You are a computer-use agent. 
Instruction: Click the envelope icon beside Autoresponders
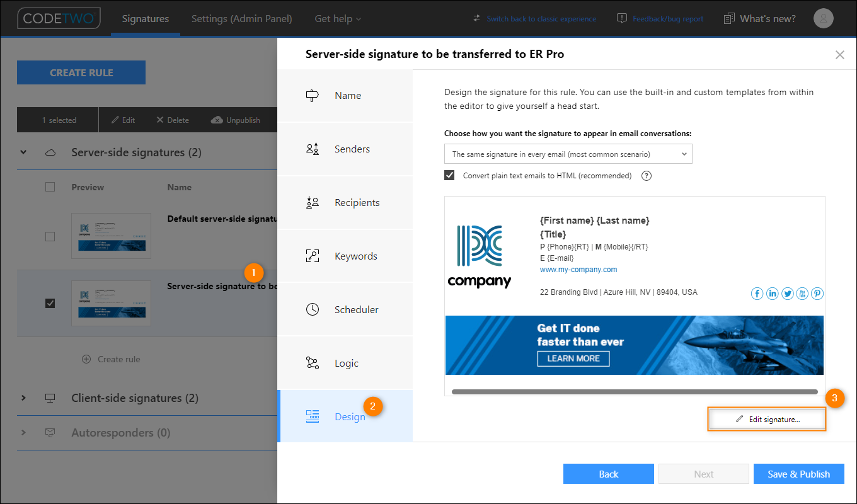point(50,433)
